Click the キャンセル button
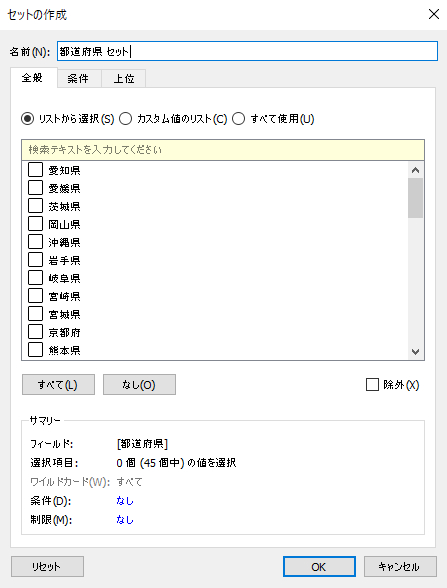 coord(400,566)
